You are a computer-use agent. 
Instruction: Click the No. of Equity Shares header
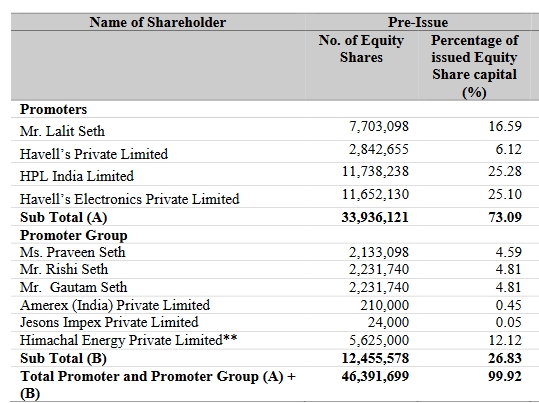[361, 48]
